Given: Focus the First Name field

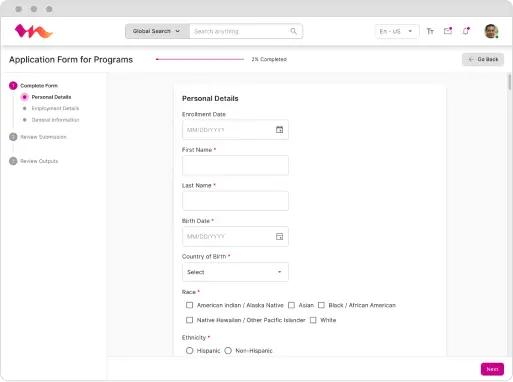Looking at the screenshot, I should pyautogui.click(x=235, y=165).
